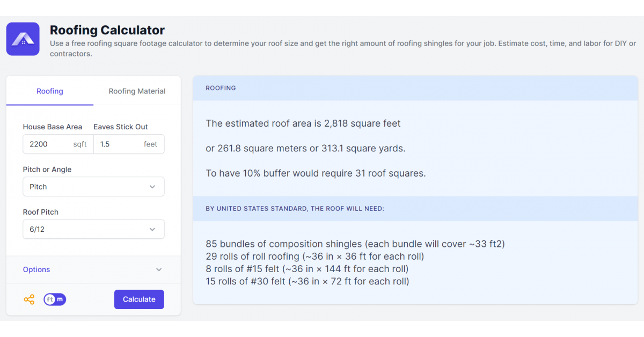644x337 pixels.
Task: Expand the Options section
Action: tap(36, 270)
